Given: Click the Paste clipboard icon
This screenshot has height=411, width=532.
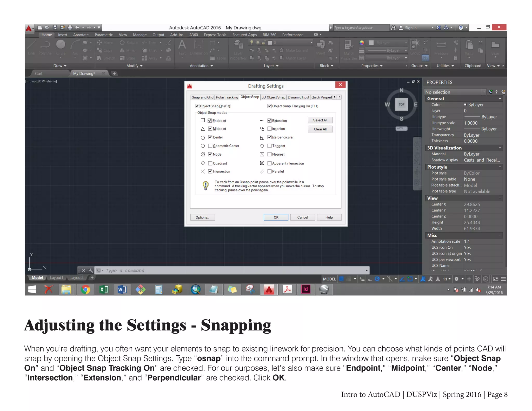Looking at the screenshot, I should [469, 45].
